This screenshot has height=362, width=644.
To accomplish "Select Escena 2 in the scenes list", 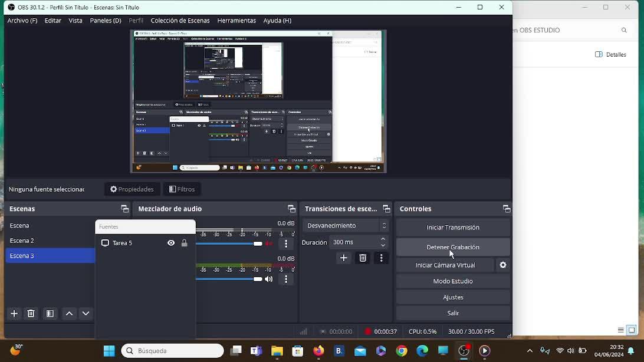I will click(22, 241).
